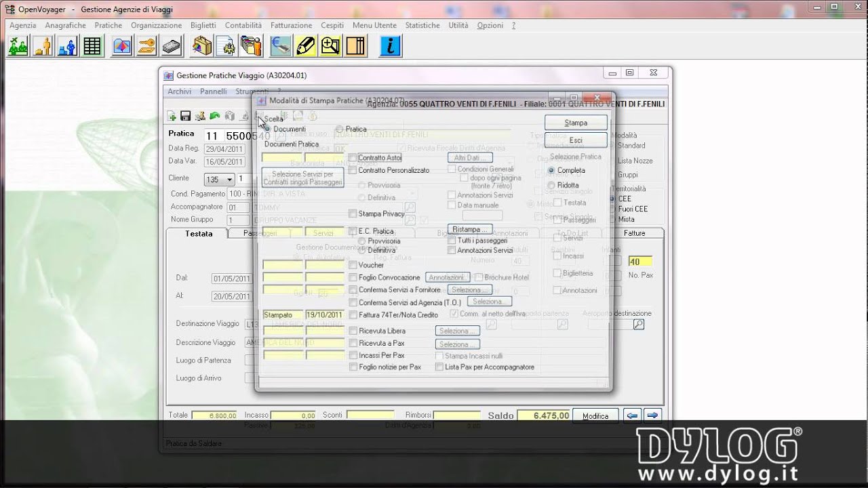This screenshot has width=868, height=488.
Task: Click the blue left arrow next to Modifica
Action: click(632, 415)
